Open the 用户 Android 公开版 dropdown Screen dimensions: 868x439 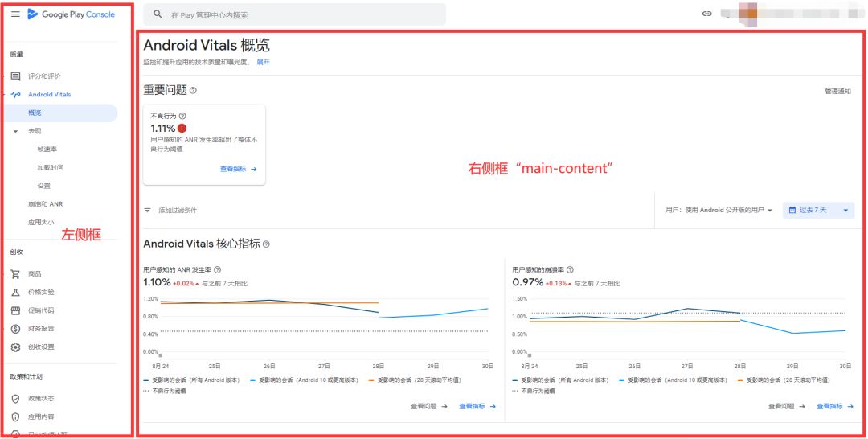point(719,210)
